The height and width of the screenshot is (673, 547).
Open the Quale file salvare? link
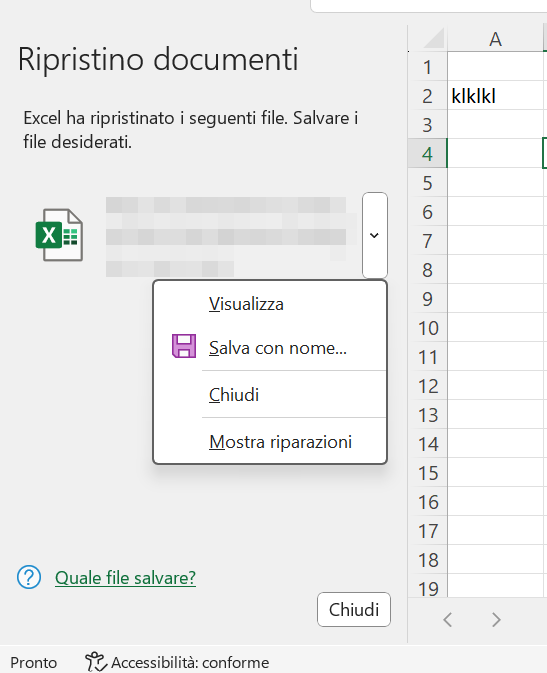125,578
